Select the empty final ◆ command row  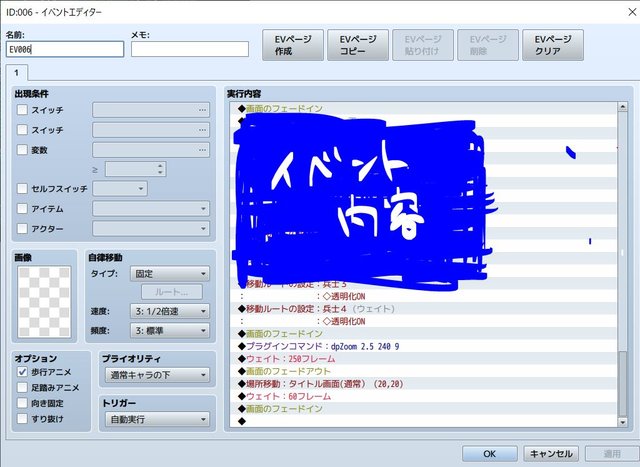click(423, 421)
